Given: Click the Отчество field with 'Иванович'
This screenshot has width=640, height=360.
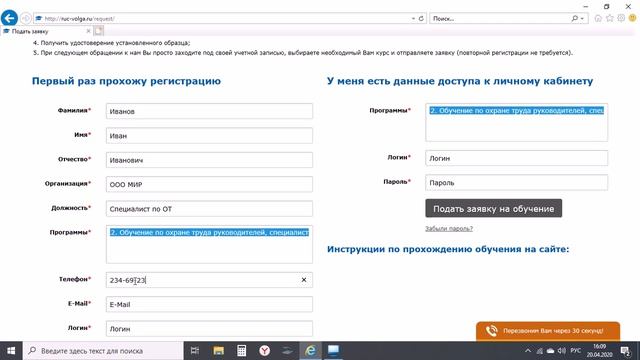Looking at the screenshot, I should tap(209, 160).
